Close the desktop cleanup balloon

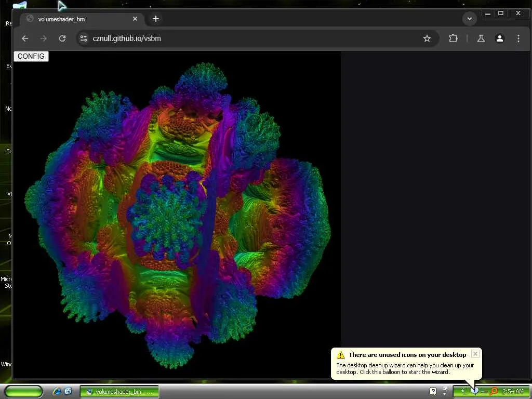coord(475,354)
